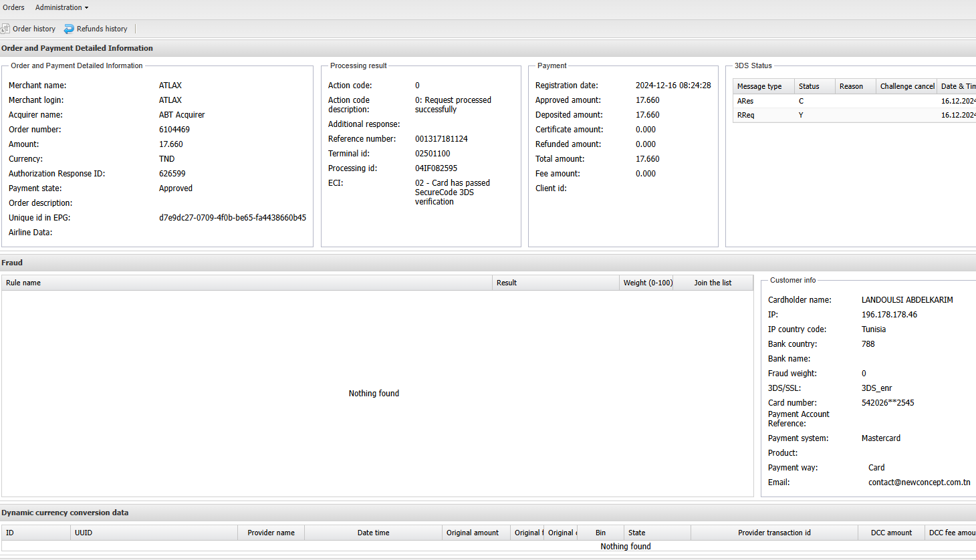
Task: Click the Join the list column header
Action: click(x=713, y=283)
